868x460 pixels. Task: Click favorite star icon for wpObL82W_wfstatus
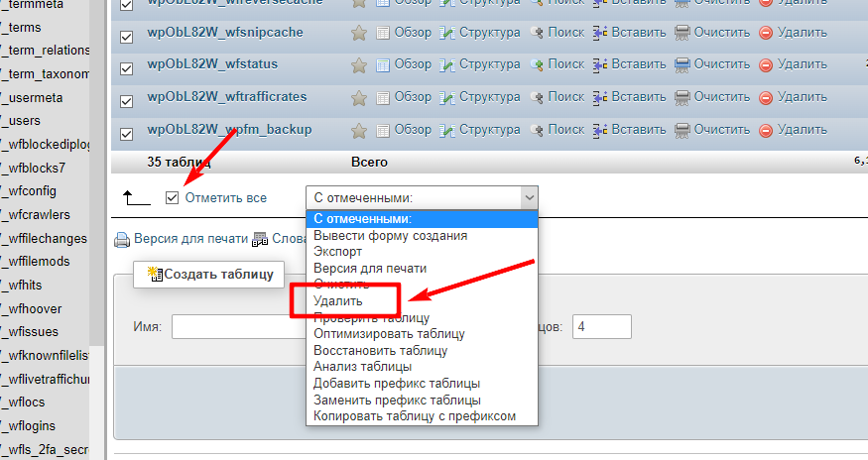coord(359,64)
